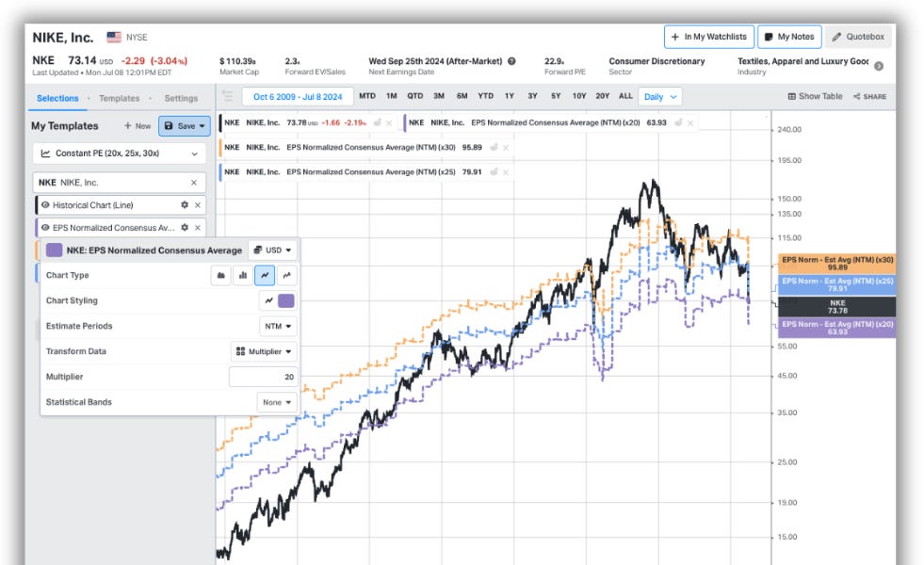The width and height of the screenshot is (924, 565).
Task: Click purple EPS Norm (x20) 63.93 axis label
Action: pyautogui.click(x=836, y=328)
